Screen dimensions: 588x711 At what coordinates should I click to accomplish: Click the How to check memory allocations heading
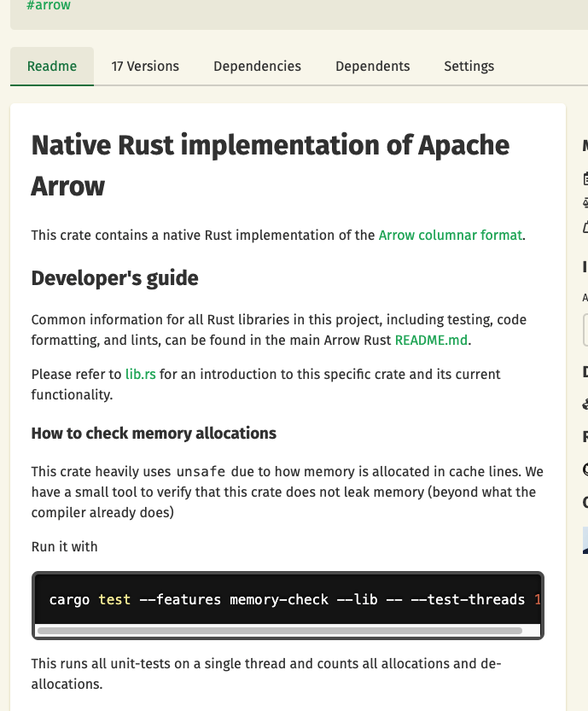[154, 433]
